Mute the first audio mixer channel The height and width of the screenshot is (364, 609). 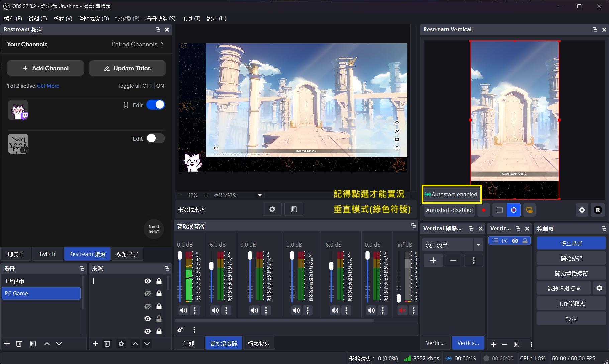pos(183,310)
